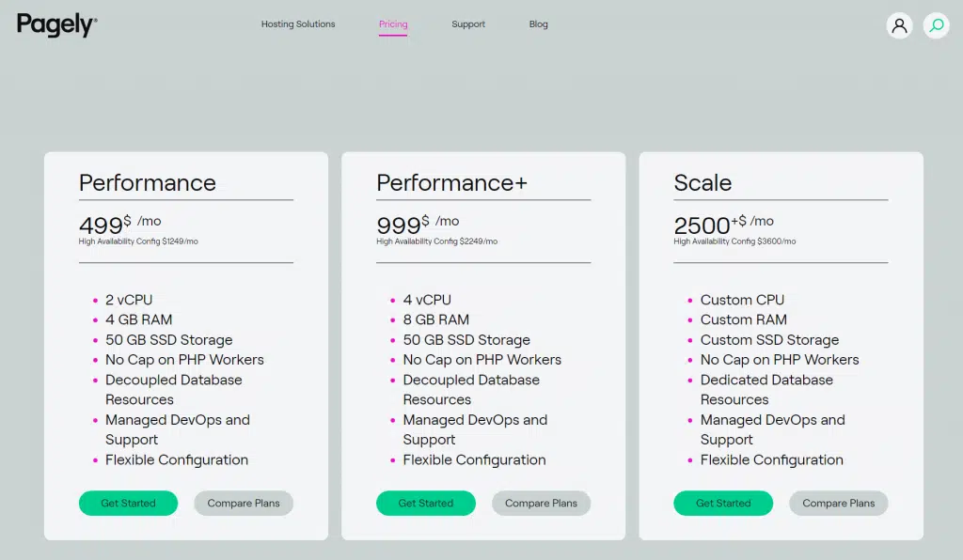Compare Plans under the Scale card
Viewport: 963px width, 560px height.
click(x=838, y=503)
